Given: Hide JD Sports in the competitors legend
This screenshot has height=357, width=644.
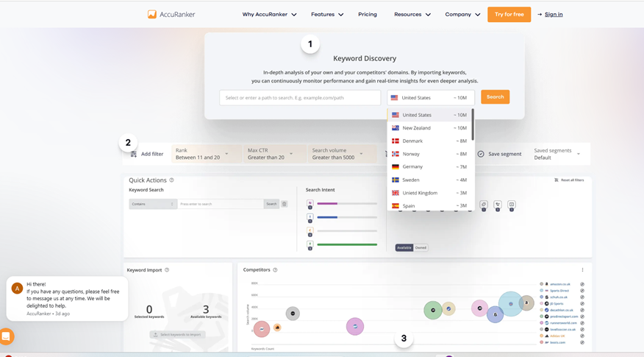Looking at the screenshot, I should coord(582,303).
